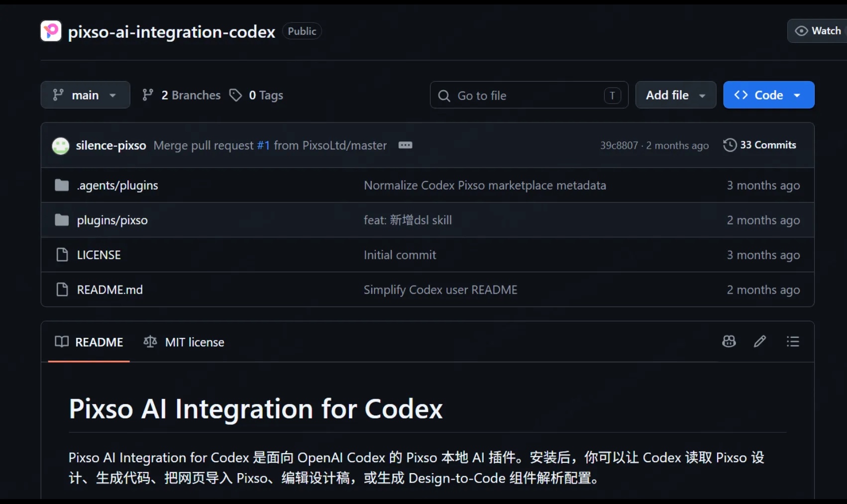The image size is (847, 504).
Task: Click the Watch button
Action: tap(818, 31)
